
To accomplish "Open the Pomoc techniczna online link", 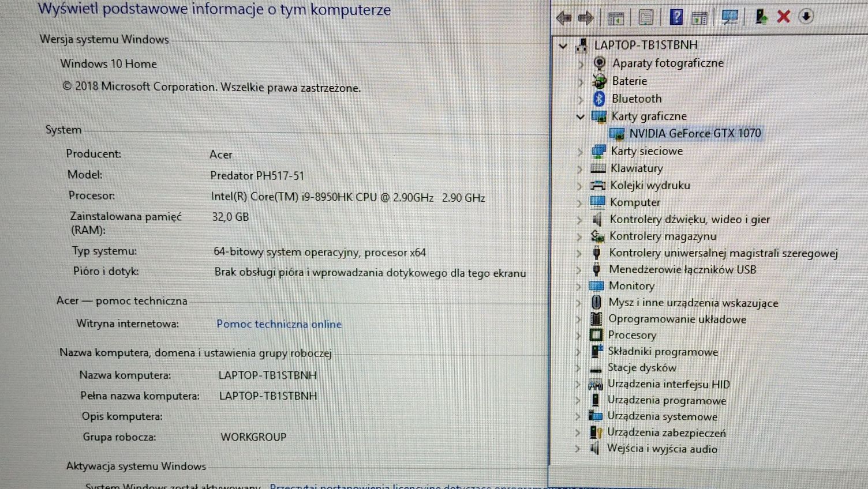I will click(279, 324).
